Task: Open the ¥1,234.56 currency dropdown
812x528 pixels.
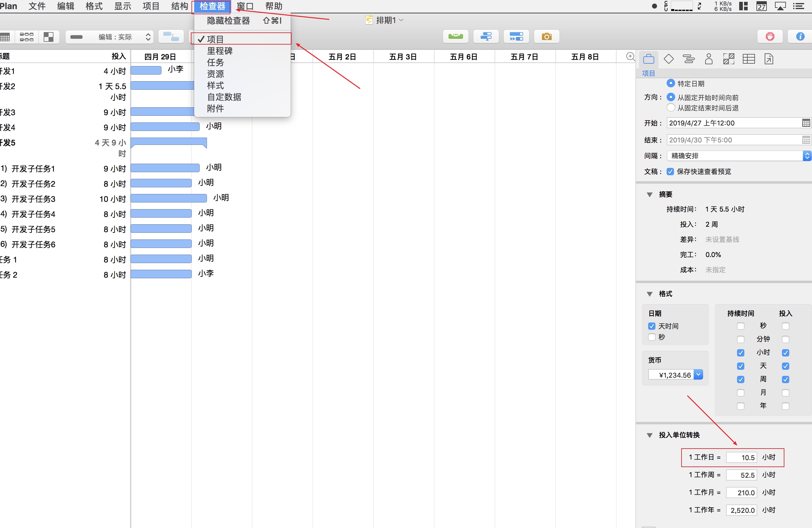Action: (699, 375)
